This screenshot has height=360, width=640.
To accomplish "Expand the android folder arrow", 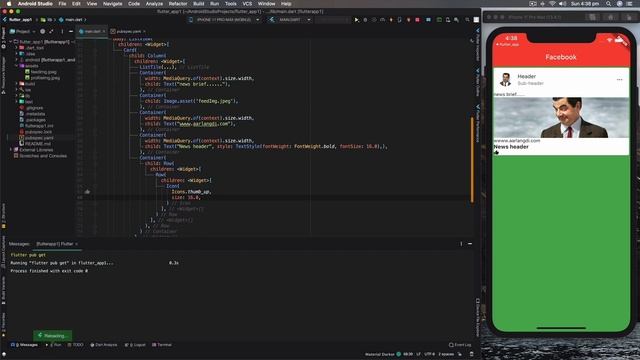I will click(x=17, y=60).
